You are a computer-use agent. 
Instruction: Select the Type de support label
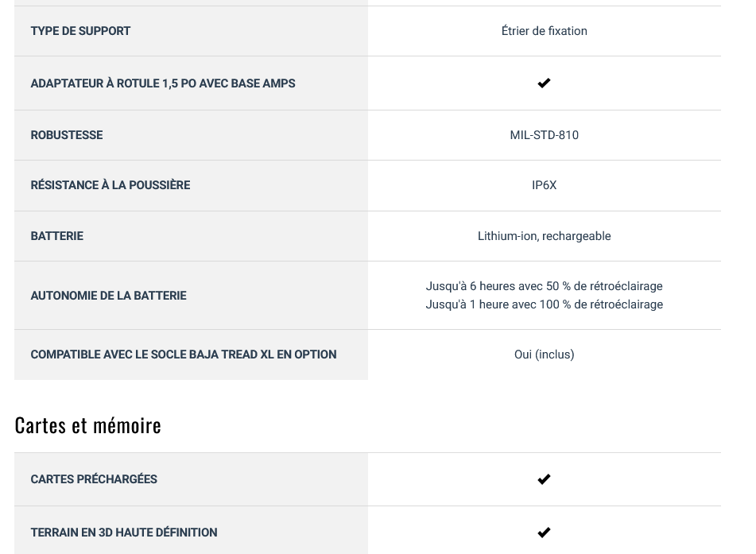[80, 31]
